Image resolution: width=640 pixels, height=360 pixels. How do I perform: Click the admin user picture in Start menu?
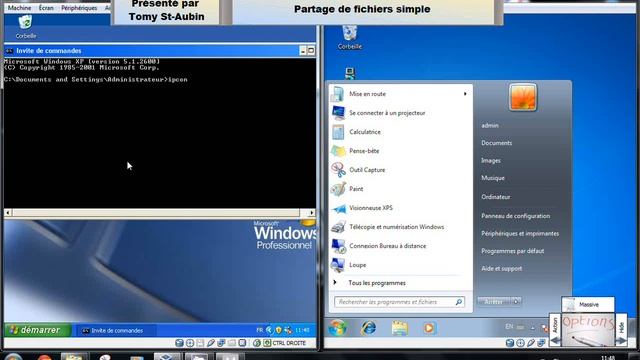[522, 97]
